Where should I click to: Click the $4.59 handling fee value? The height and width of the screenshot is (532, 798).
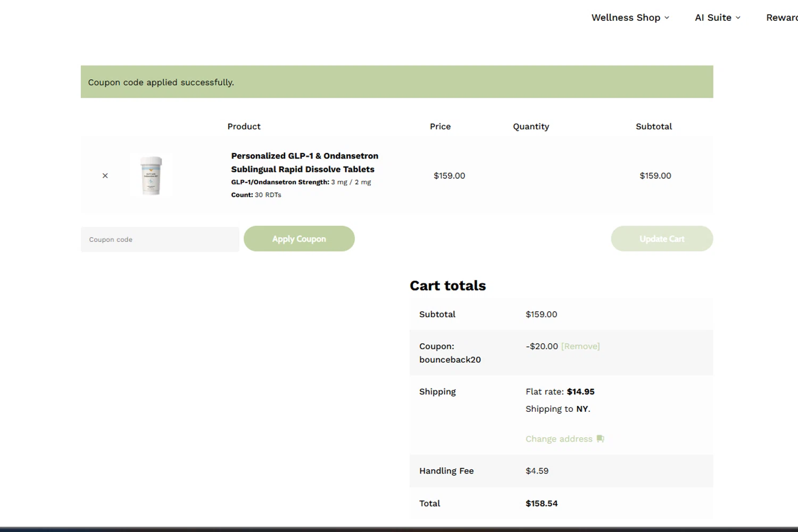537,471
